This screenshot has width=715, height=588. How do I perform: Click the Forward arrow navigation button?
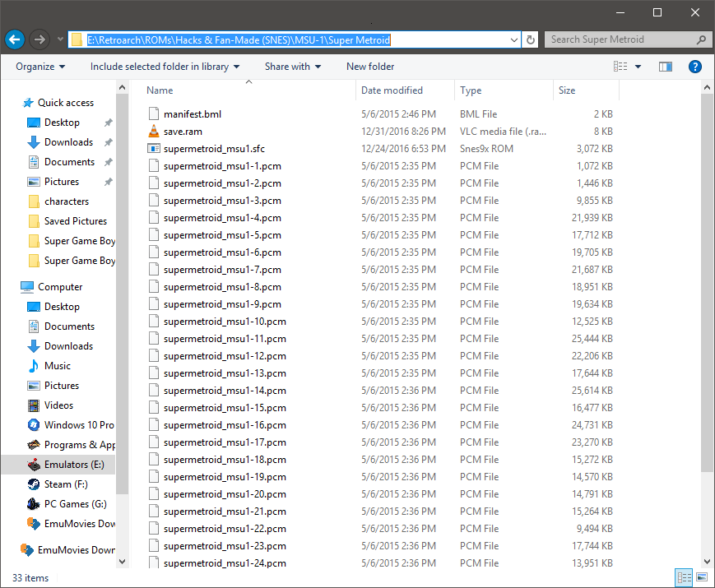tap(39, 39)
